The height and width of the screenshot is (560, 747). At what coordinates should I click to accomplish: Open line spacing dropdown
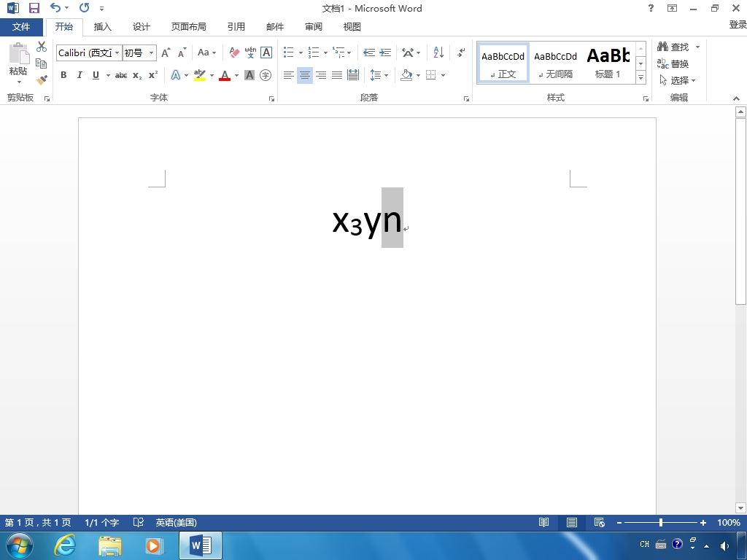(379, 75)
